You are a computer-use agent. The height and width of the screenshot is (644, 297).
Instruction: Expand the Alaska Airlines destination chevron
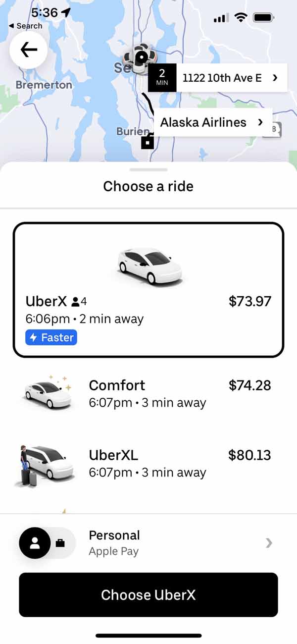[260, 122]
